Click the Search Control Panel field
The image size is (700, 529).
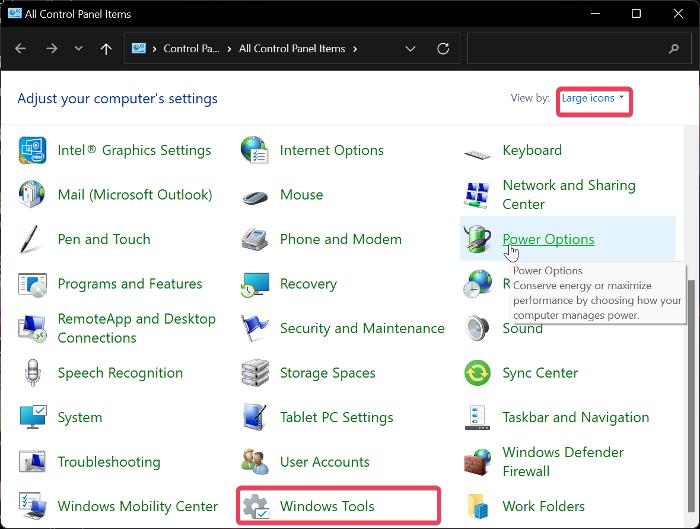coord(579,49)
